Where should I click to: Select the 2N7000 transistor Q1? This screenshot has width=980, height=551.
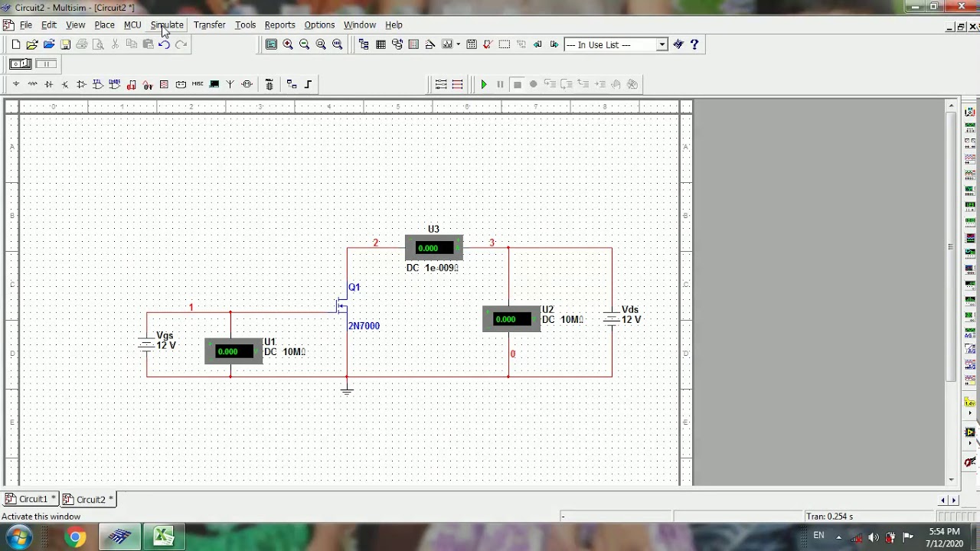click(344, 307)
